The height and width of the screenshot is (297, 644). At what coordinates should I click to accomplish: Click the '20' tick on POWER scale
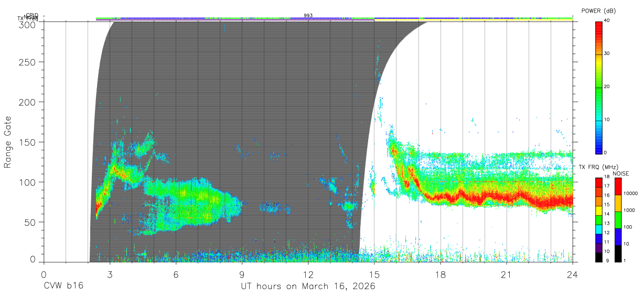point(608,87)
